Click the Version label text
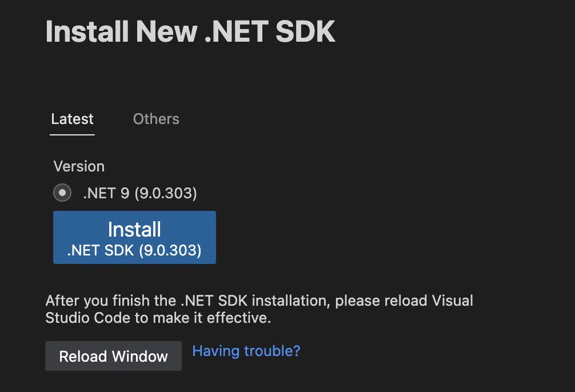This screenshot has width=575, height=392. (79, 166)
